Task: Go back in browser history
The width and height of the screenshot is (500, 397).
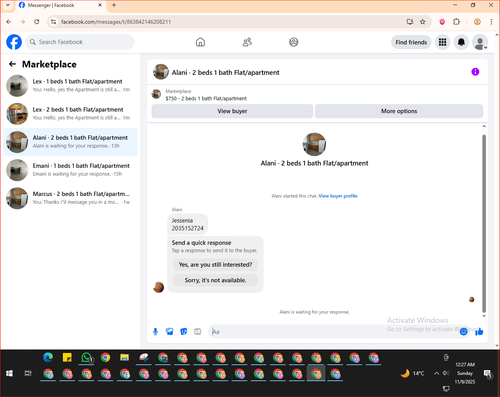Action: click(x=9, y=22)
